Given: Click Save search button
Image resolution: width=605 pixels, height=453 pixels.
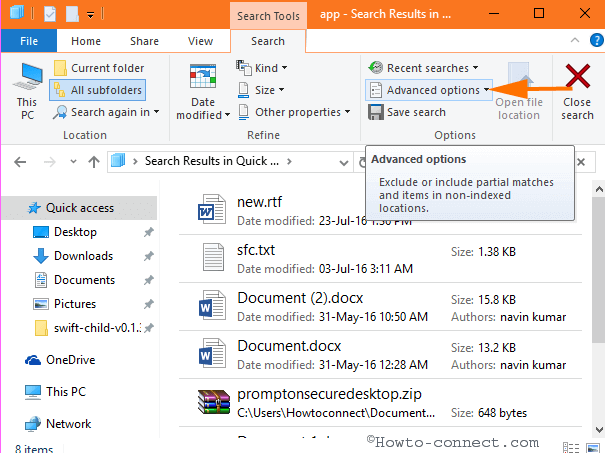Looking at the screenshot, I should (407, 112).
